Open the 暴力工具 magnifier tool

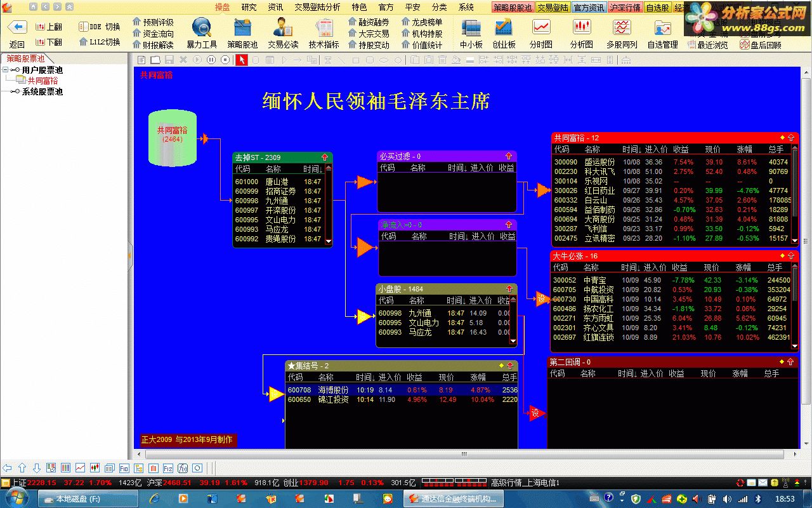pyautogui.click(x=202, y=27)
